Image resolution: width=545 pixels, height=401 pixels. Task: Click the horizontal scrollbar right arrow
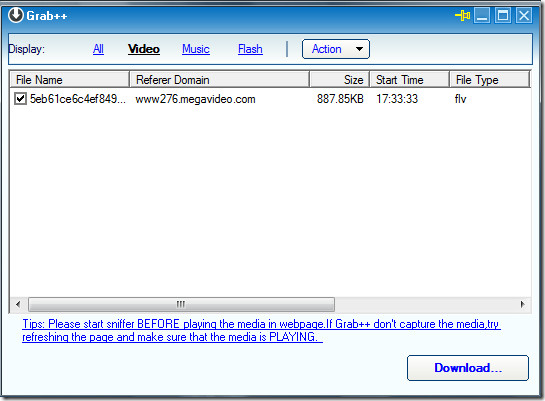[x=522, y=304]
